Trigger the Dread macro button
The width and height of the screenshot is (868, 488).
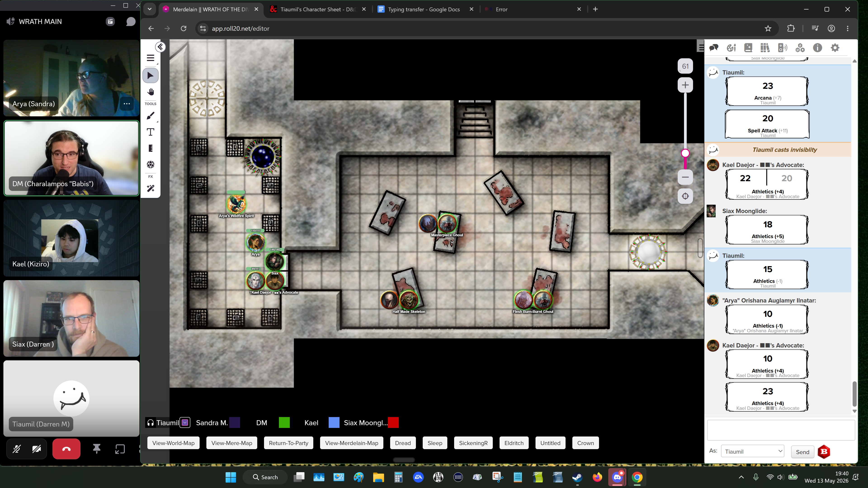(x=403, y=443)
